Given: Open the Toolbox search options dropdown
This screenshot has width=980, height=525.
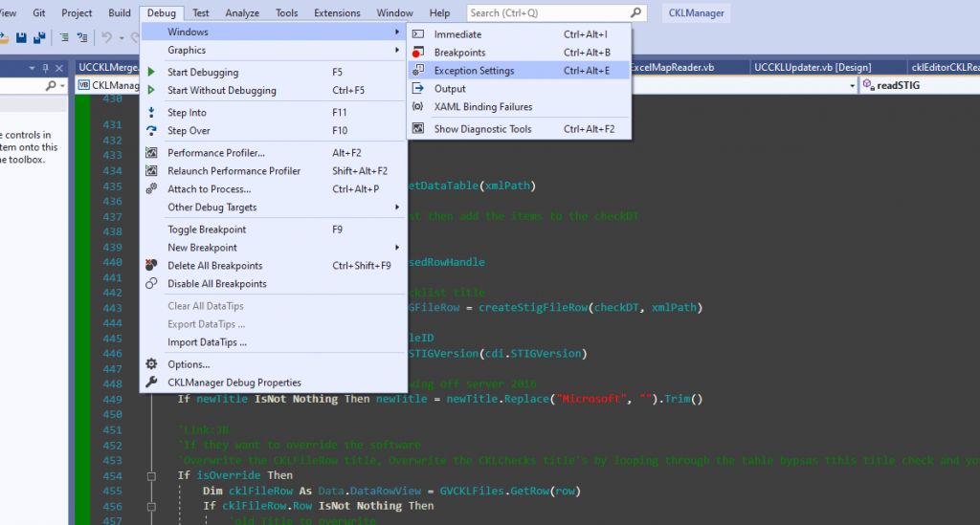Looking at the screenshot, I should click(62, 86).
